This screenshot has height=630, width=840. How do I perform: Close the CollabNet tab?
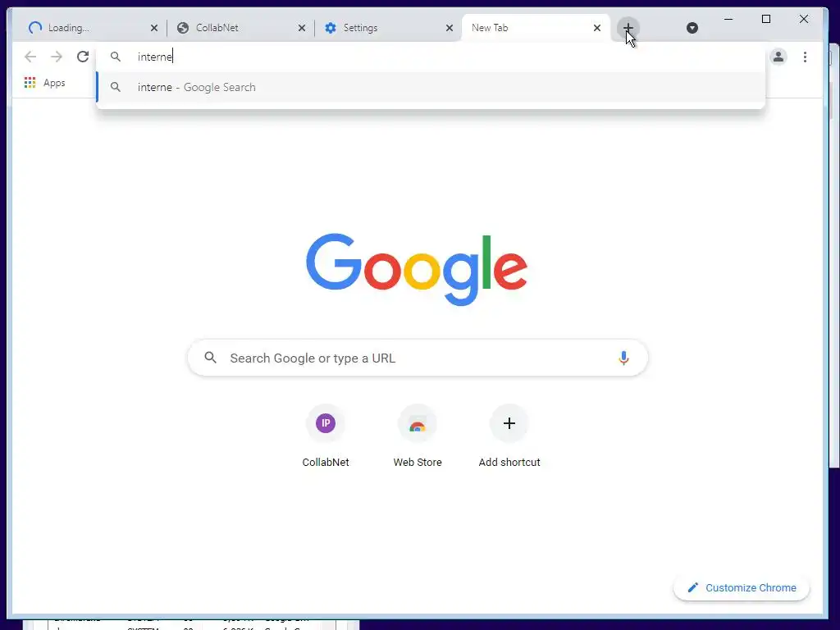pyautogui.click(x=302, y=28)
